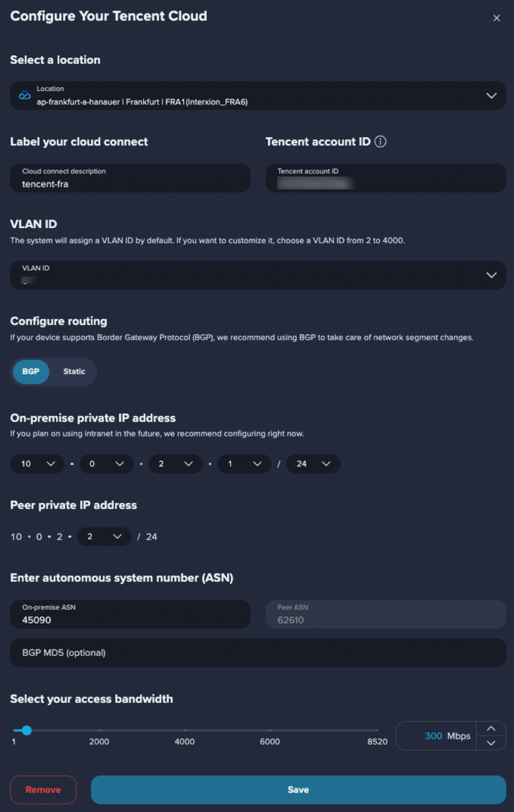Viewport: 514px width, 812px height.
Task: Increase bandwidth with the up arrow
Action: (x=491, y=729)
